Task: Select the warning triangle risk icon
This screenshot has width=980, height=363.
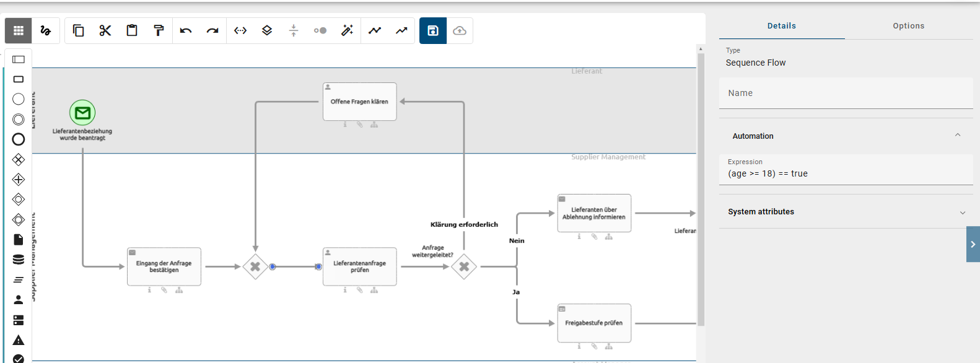Action: 19,340
